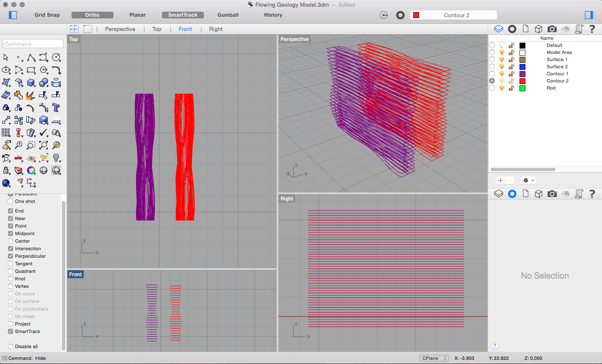Switch to the Front view tab
This screenshot has height=364, width=602.
[x=185, y=29]
